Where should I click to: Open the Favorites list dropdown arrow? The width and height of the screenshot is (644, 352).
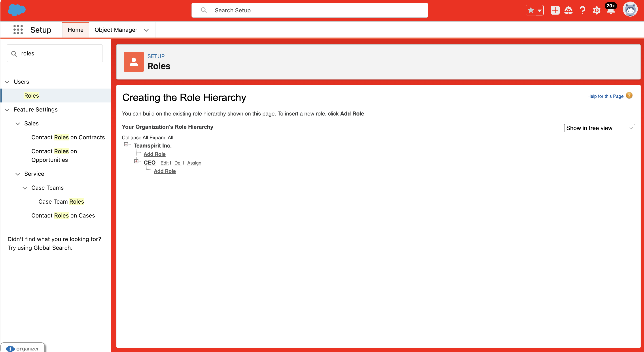[x=540, y=11]
